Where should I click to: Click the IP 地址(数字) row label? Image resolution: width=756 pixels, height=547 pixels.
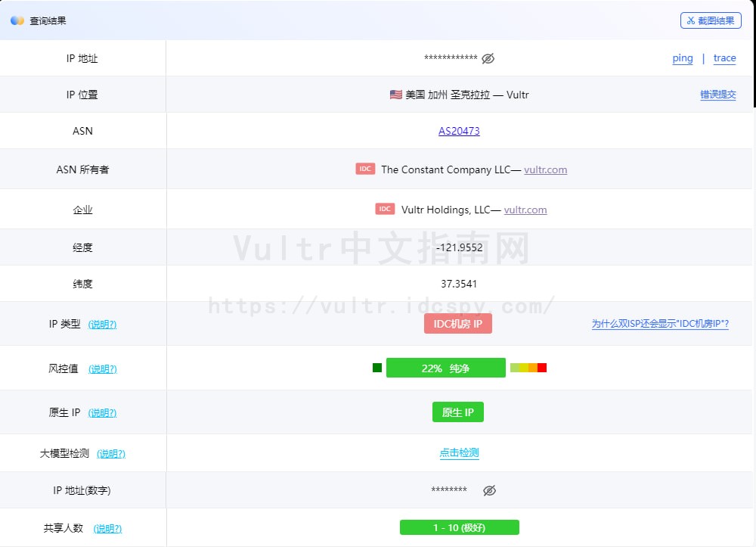point(82,490)
